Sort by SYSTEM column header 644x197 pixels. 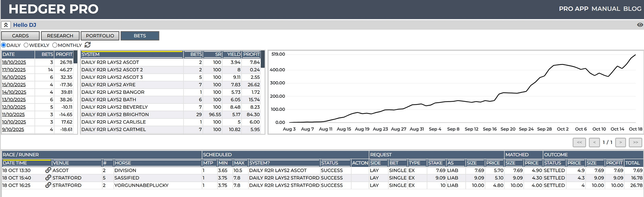coord(132,54)
